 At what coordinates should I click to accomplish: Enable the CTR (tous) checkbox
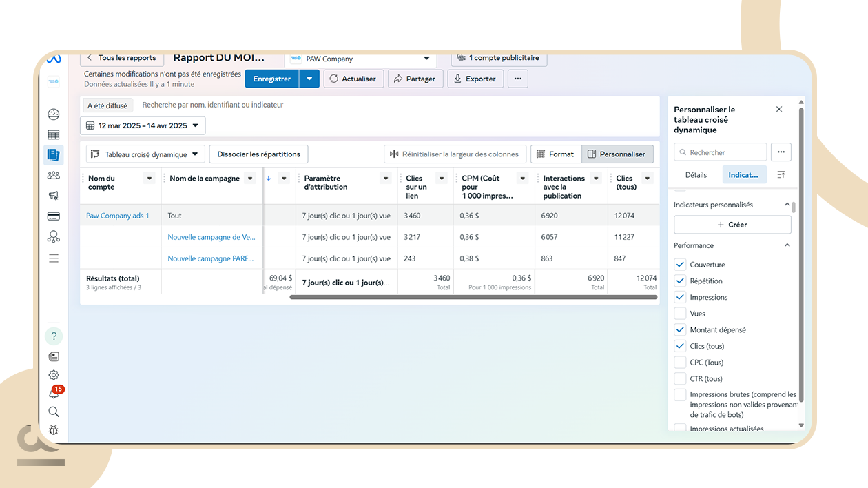click(x=680, y=378)
